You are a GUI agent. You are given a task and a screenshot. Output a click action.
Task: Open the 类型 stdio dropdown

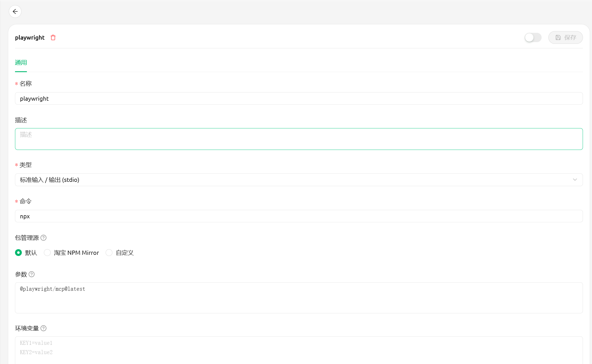pyautogui.click(x=294, y=180)
